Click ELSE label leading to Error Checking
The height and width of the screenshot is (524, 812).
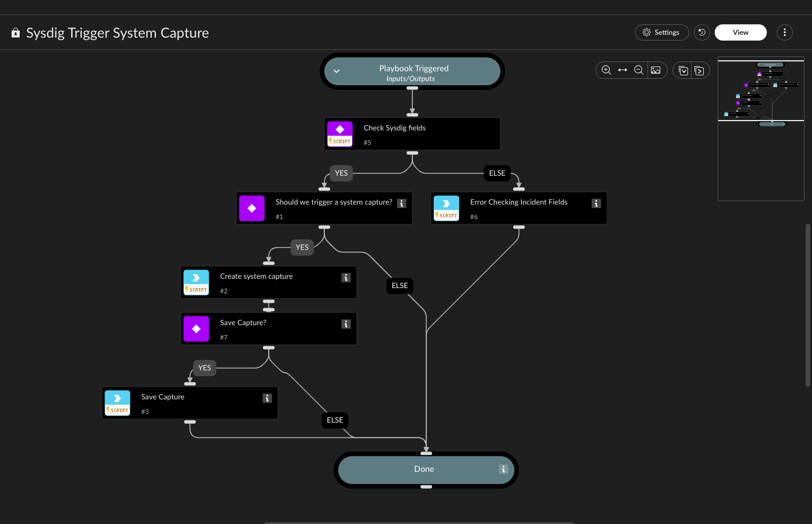[497, 173]
